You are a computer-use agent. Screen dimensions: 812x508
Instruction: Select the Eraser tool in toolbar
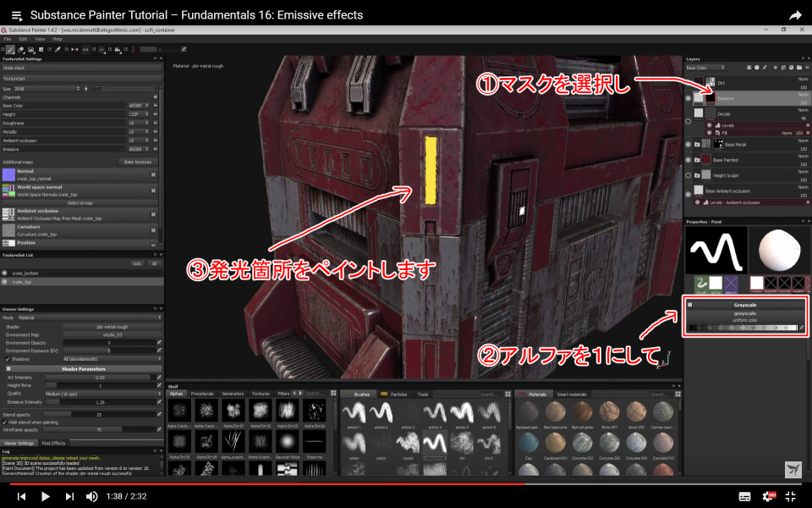(20, 50)
